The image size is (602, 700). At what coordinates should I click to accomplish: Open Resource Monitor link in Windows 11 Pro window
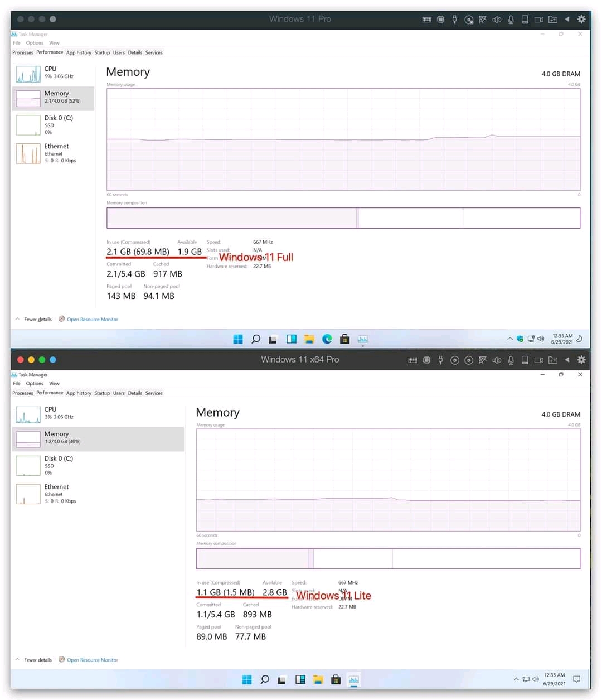pos(93,320)
